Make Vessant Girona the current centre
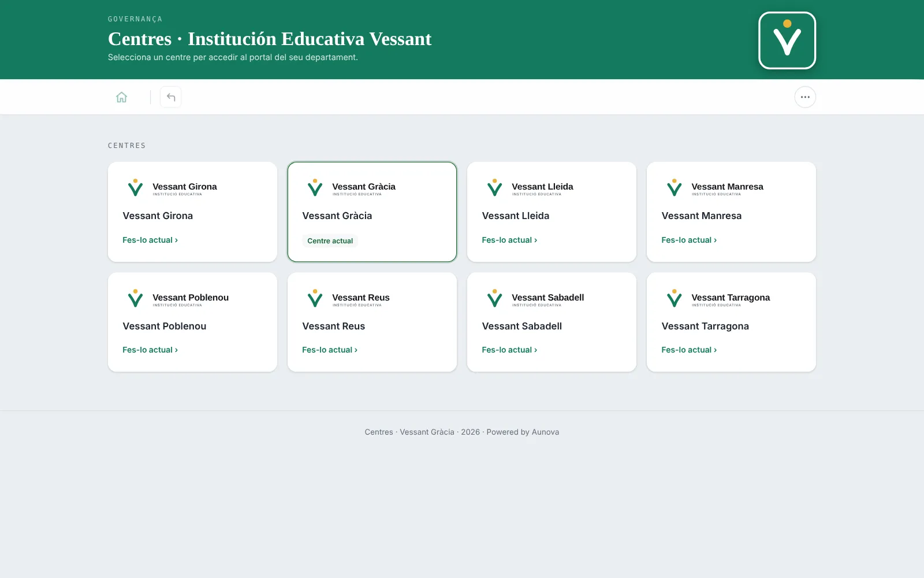 pyautogui.click(x=150, y=240)
